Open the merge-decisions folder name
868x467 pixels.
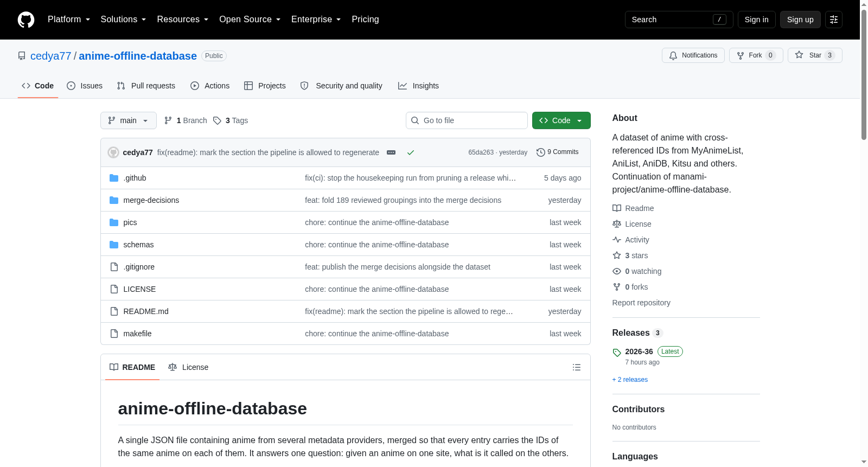151,200
